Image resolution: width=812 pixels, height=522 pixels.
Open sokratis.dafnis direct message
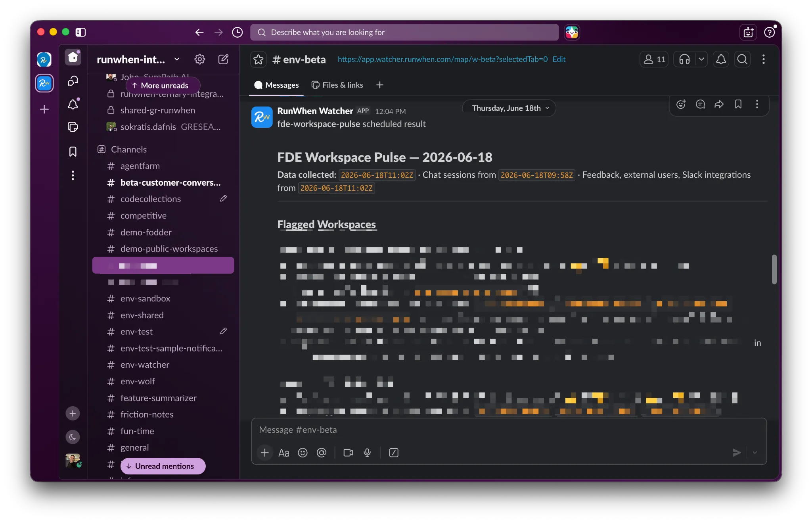(x=163, y=127)
